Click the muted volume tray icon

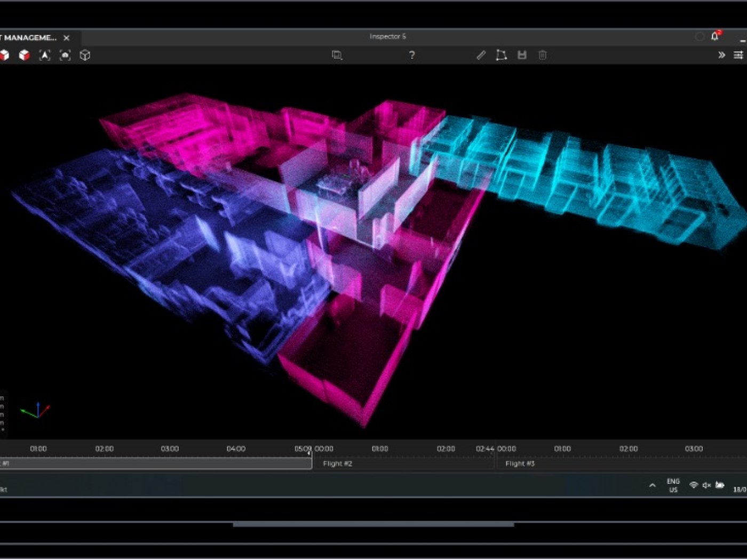706,485
